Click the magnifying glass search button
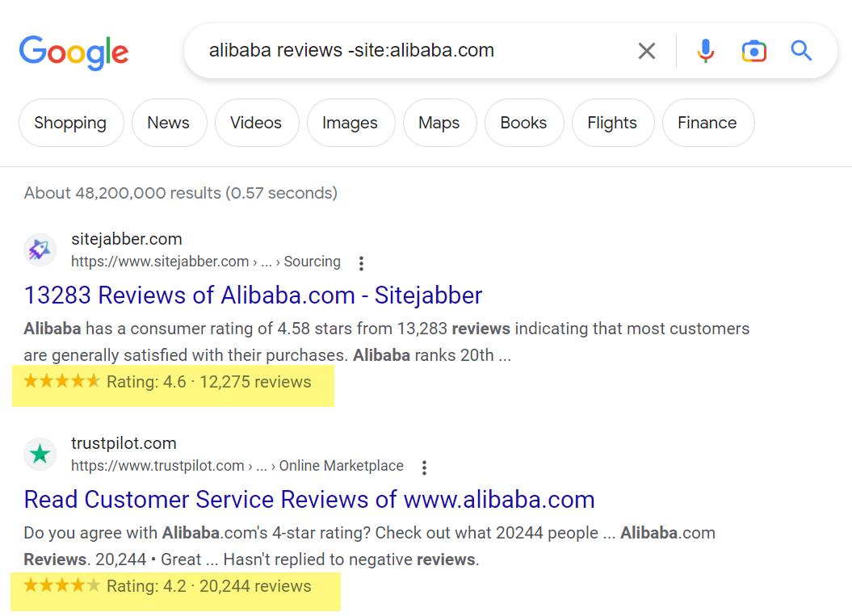Image resolution: width=852 pixels, height=616 pixels. (x=801, y=51)
